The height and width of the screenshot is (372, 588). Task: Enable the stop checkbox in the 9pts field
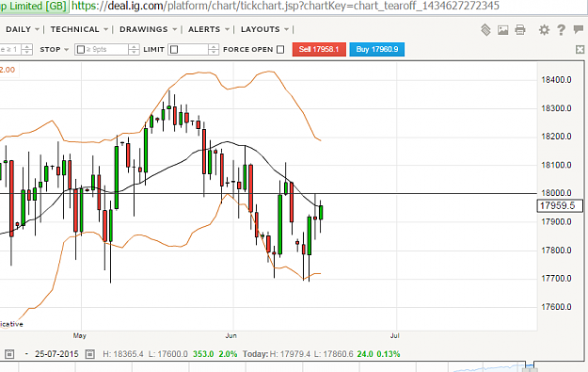click(x=81, y=49)
